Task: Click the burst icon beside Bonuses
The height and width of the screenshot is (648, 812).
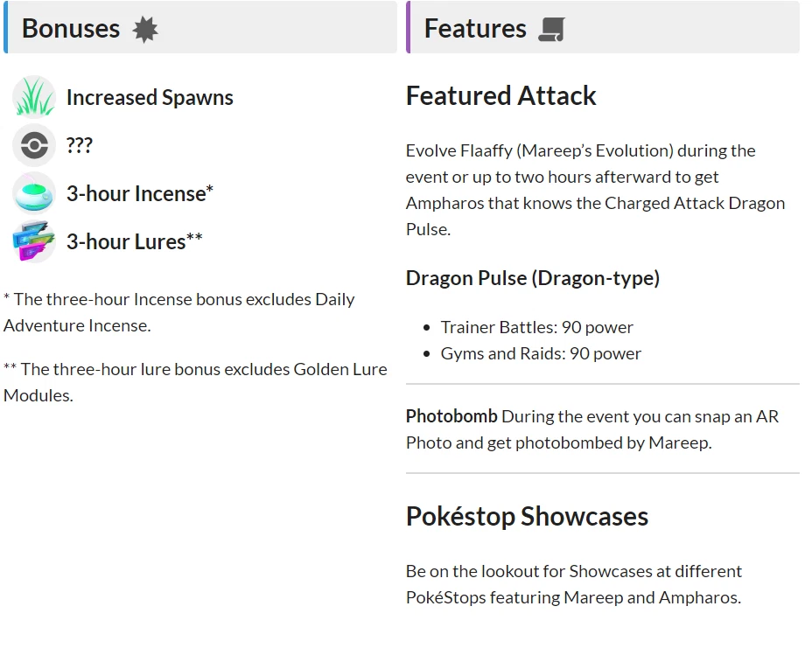Action: [145, 30]
